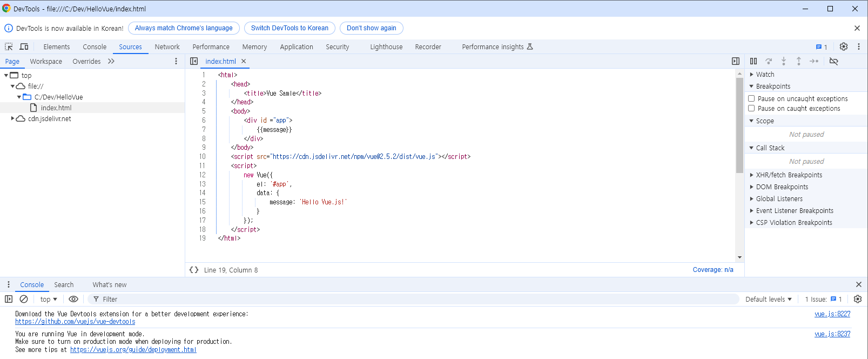Hide the debugger sidebar icon
Viewport: 868px width, 359px height.
point(736,62)
